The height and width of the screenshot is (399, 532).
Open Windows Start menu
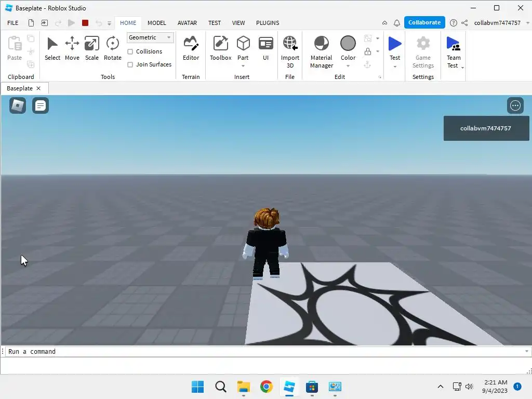click(x=197, y=387)
